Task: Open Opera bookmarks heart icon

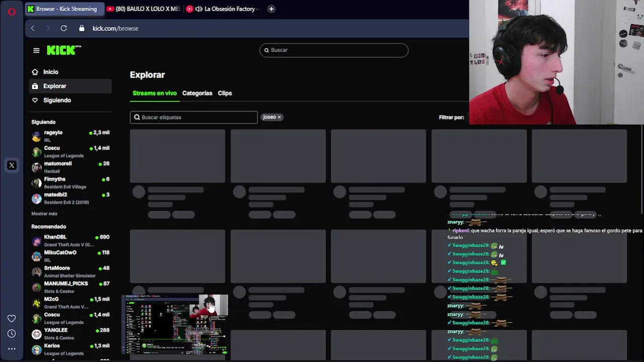Action: click(12, 318)
